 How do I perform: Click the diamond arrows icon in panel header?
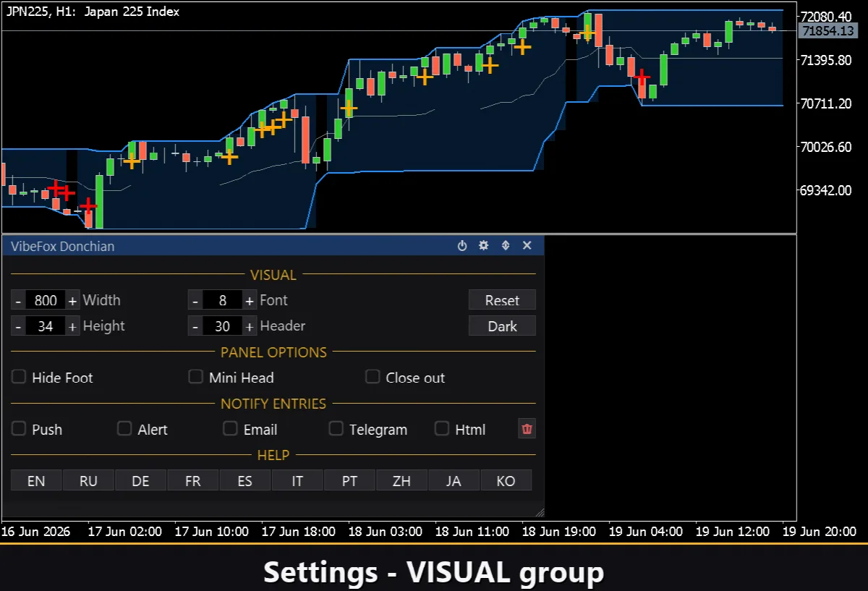coord(506,246)
